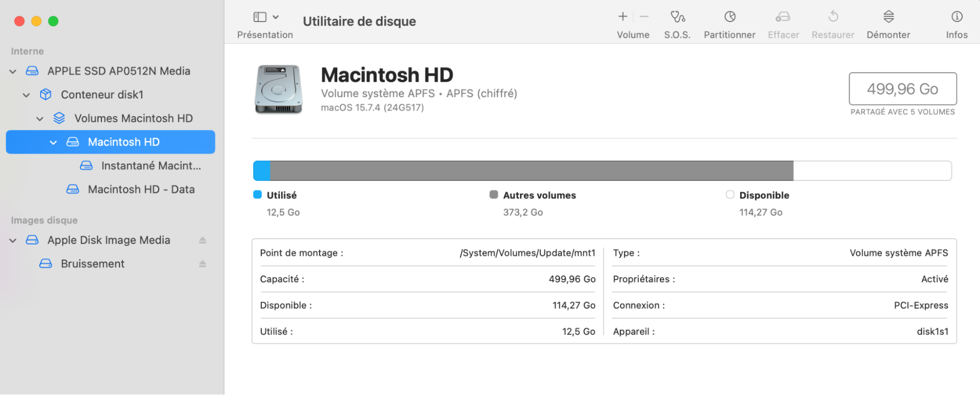Click the Macintosh HD - Data drive icon

73,189
